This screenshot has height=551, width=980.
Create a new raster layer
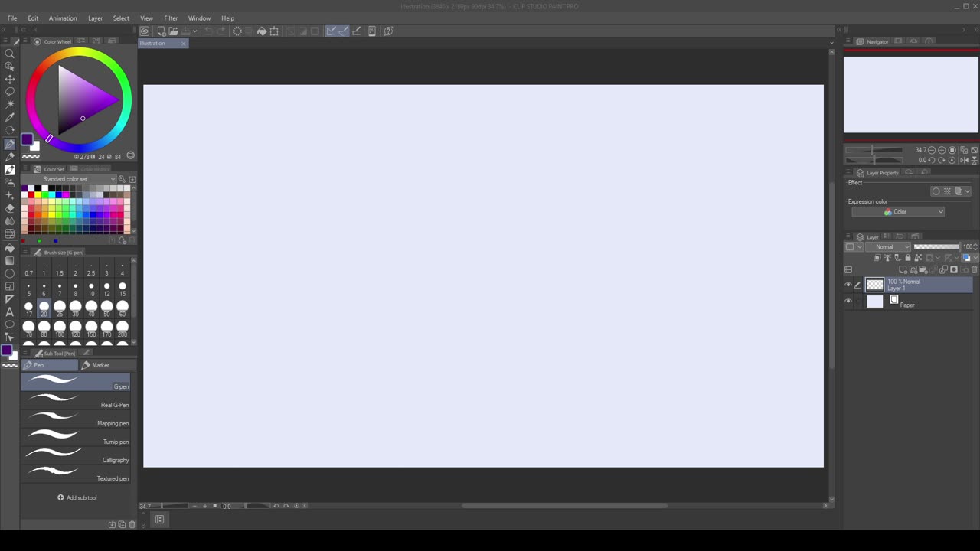(904, 269)
